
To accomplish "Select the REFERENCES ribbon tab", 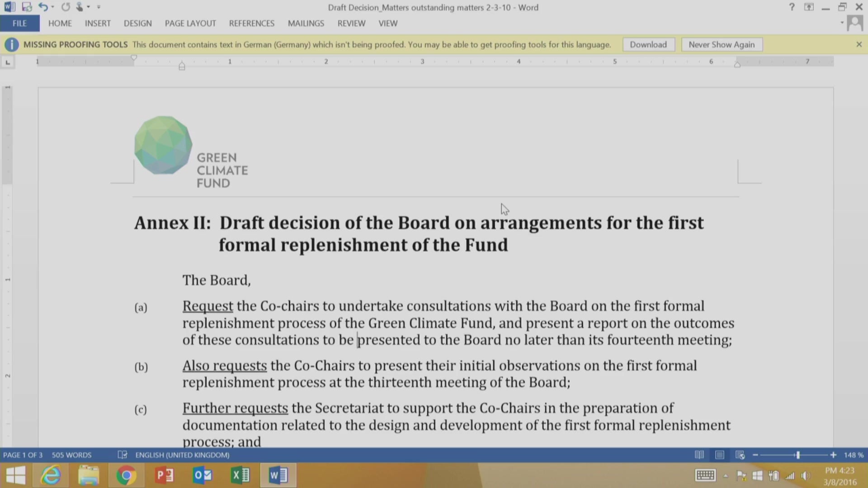I will (252, 23).
